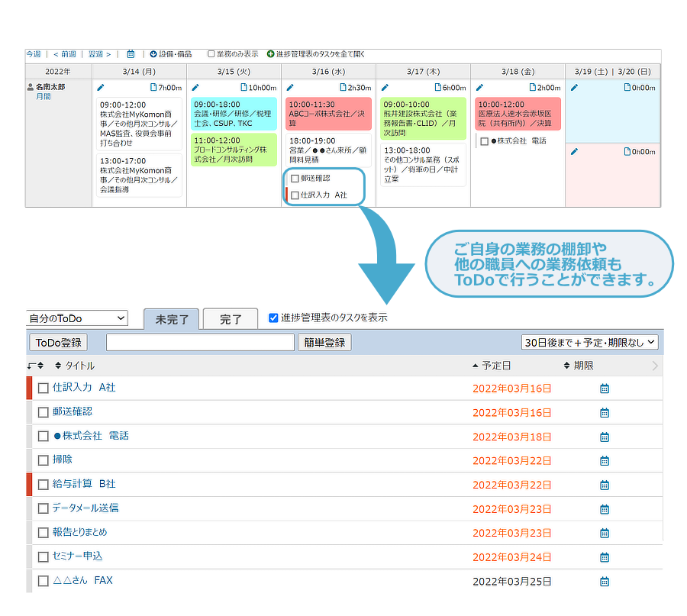Open deadline calendar icon for 仕訳入力 A社 row

click(x=604, y=389)
